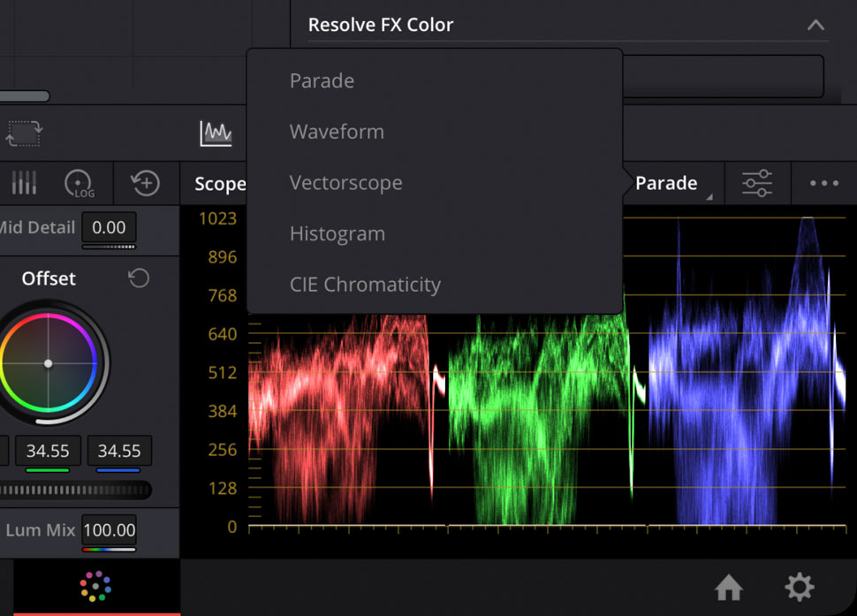Select the primaries bars mode icon

pyautogui.click(x=24, y=183)
